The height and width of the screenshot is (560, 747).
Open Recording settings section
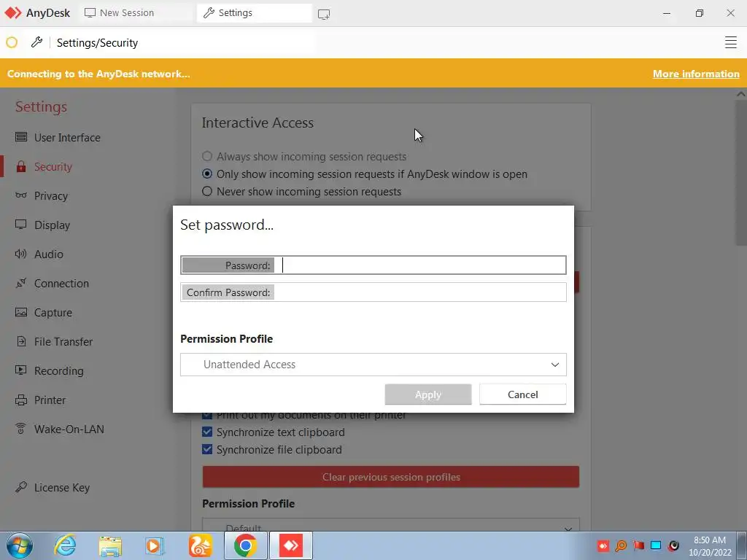[58, 370]
